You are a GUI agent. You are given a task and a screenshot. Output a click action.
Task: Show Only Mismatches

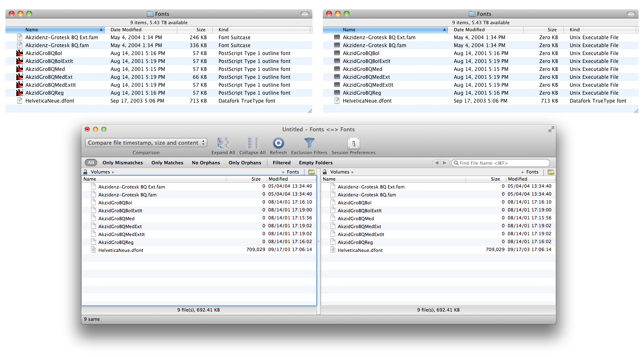(x=123, y=163)
